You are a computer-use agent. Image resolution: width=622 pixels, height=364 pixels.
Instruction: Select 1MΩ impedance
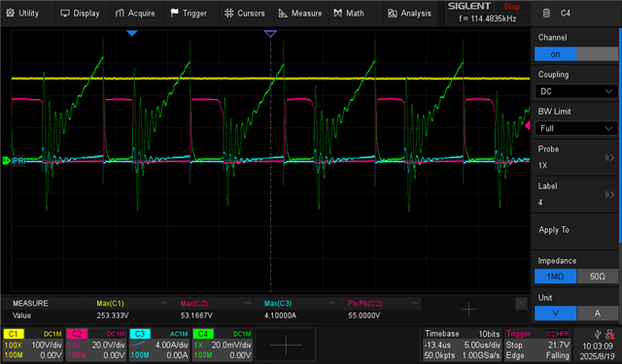[x=555, y=276]
